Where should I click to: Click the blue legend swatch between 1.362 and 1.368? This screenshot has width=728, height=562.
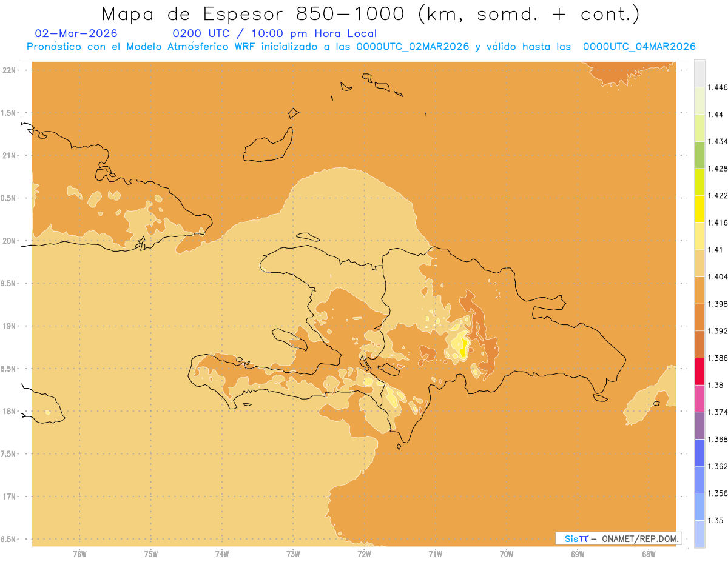[699, 452]
